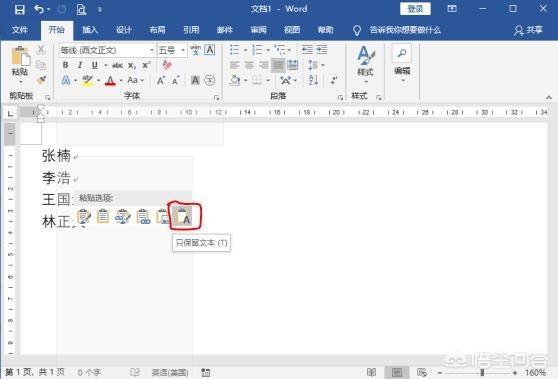Toggle Bold formatting
The height and width of the screenshot is (379, 558).
[x=65, y=65]
